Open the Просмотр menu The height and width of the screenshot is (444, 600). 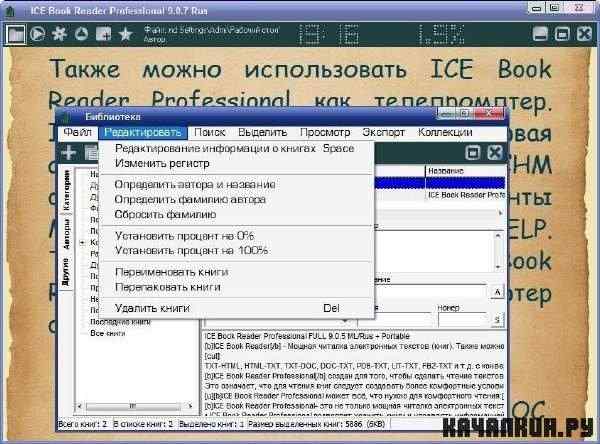tap(325, 132)
